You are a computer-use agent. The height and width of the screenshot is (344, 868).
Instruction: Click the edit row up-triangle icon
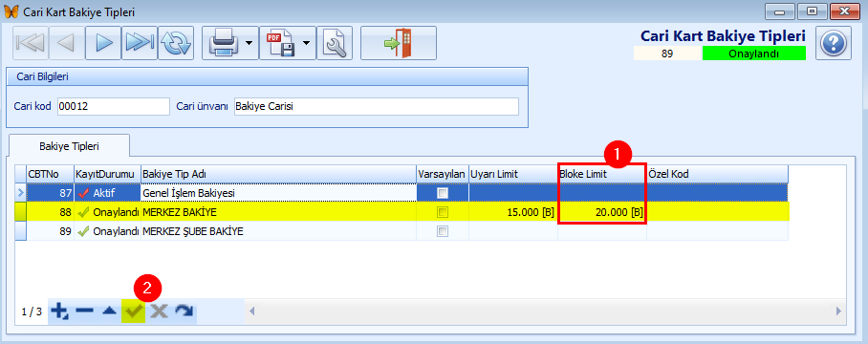coord(110,312)
